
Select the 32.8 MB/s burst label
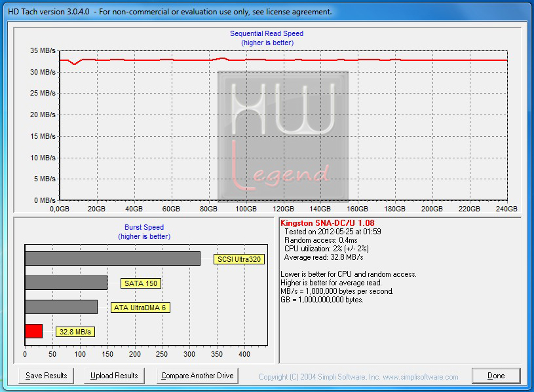coord(75,332)
